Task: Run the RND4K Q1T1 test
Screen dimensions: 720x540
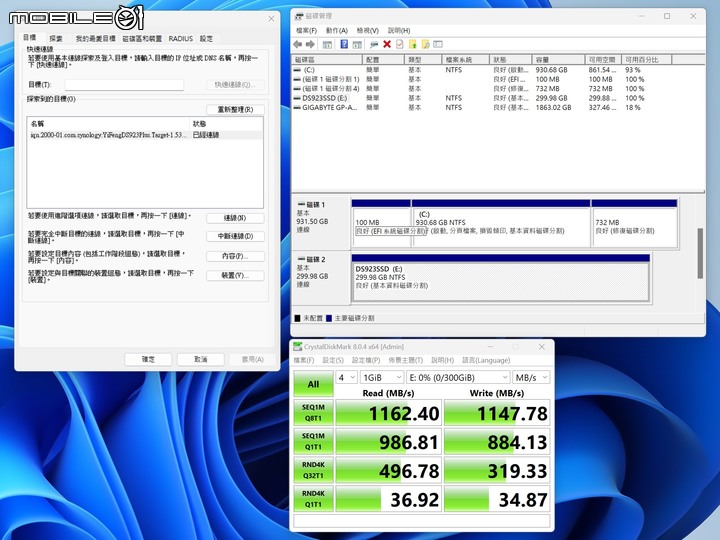Action: coord(313,499)
